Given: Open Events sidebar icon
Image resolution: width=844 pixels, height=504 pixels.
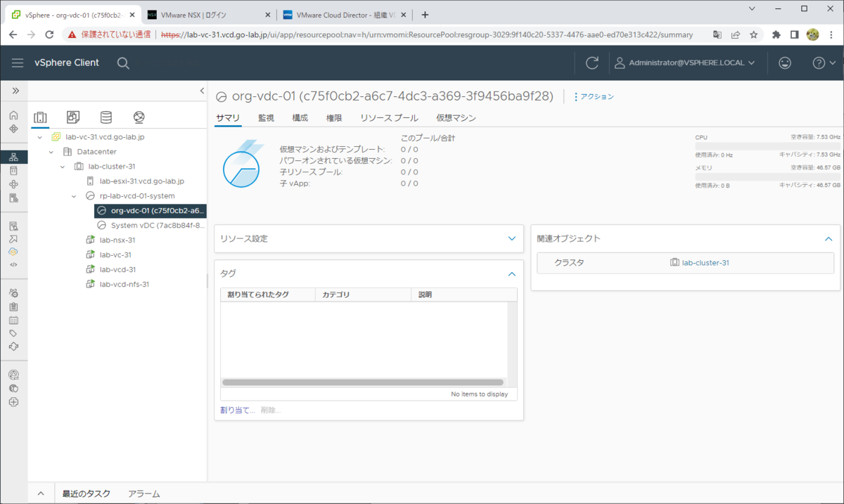Looking at the screenshot, I should (13, 320).
